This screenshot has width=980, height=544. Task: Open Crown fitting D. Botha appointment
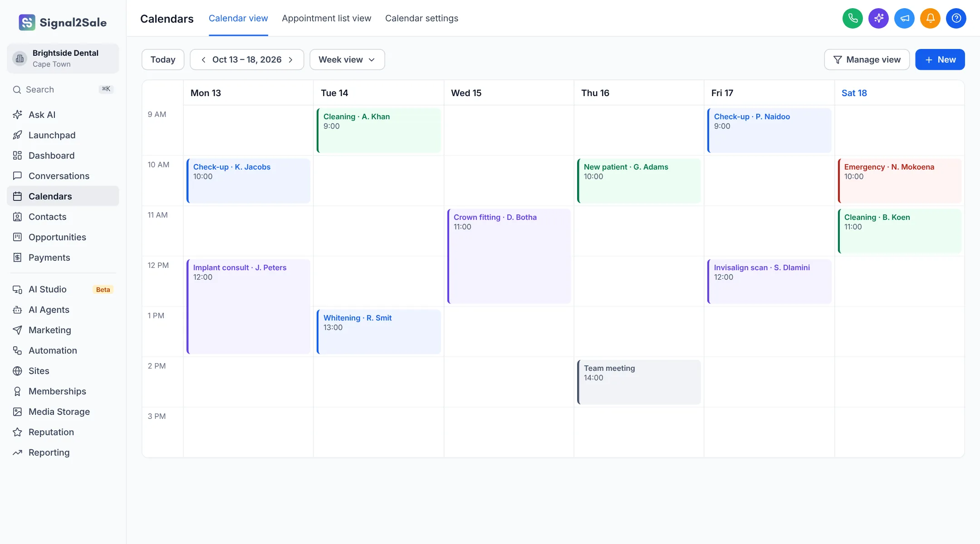tap(509, 256)
